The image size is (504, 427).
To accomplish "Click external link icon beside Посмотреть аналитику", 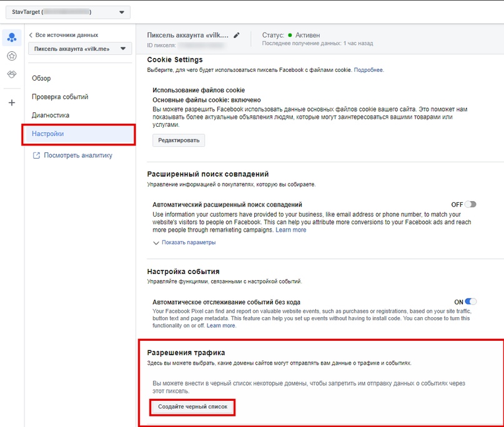I will coord(36,155).
